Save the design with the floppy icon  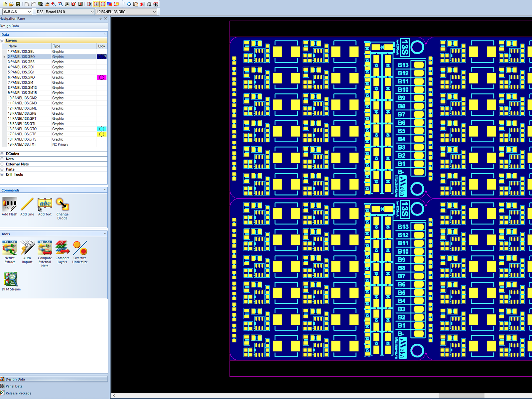tap(18, 4)
